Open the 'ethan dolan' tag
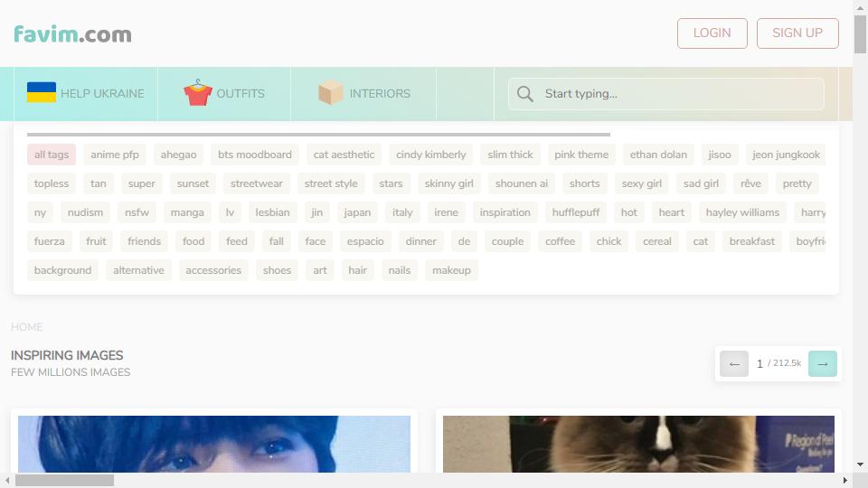Image resolution: width=868 pixels, height=488 pixels. click(x=658, y=155)
